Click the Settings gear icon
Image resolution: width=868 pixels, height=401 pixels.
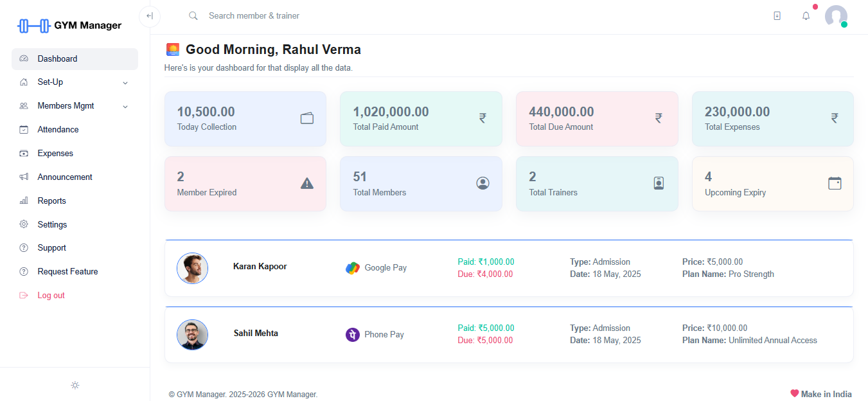[24, 224]
